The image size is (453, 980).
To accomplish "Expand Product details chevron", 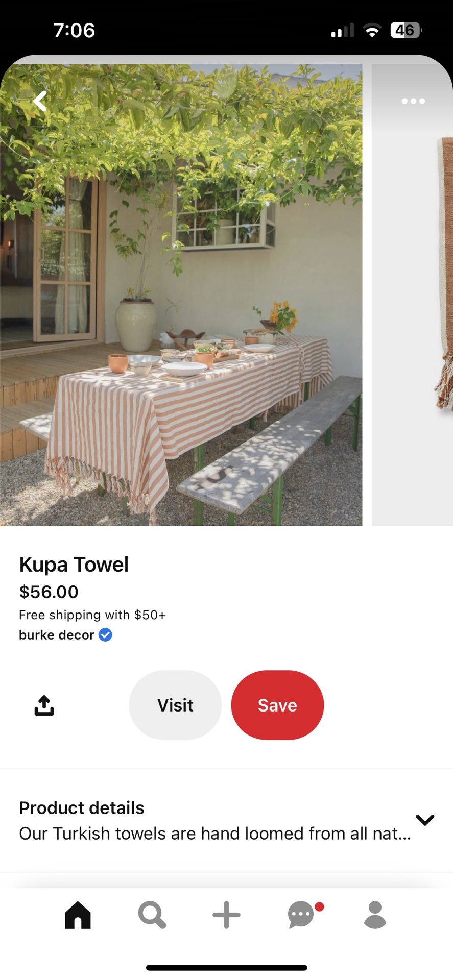I will 425,820.
